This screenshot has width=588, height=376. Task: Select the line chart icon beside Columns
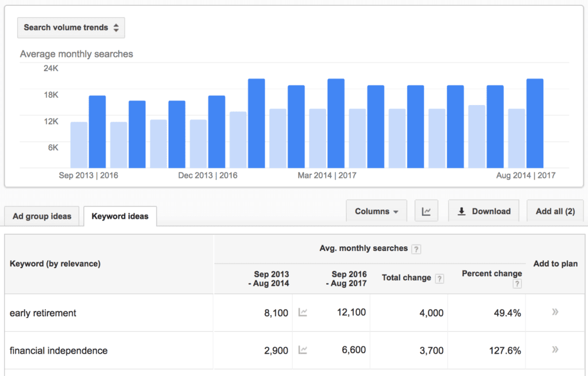[x=426, y=211]
